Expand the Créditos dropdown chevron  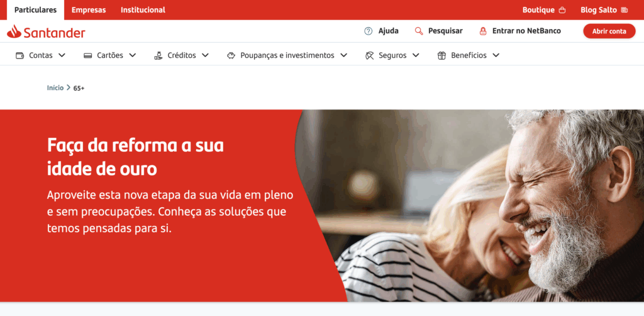205,55
